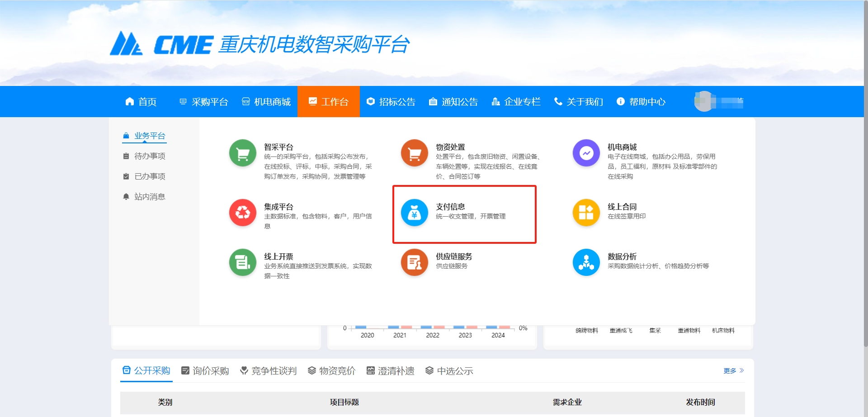The image size is (868, 417).
Task: Open the orange 物资处置 cart icon
Action: coord(414,153)
